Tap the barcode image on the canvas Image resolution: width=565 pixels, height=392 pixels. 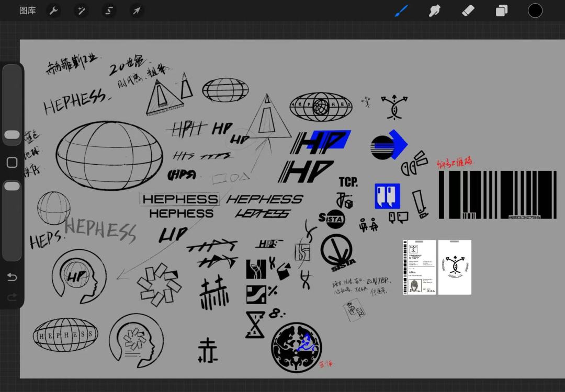(498, 195)
